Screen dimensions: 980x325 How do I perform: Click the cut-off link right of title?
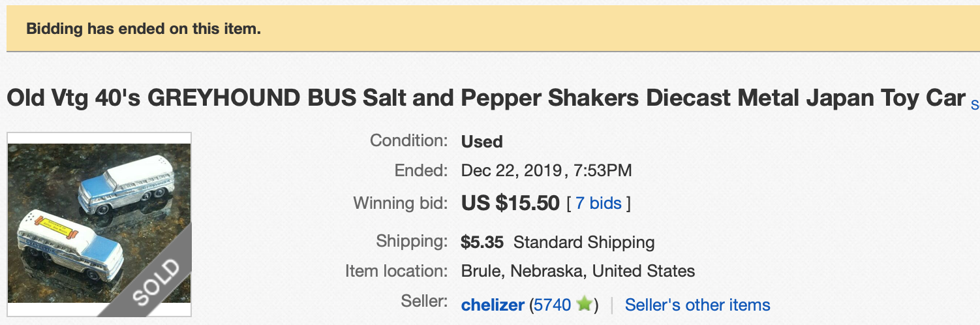975,104
